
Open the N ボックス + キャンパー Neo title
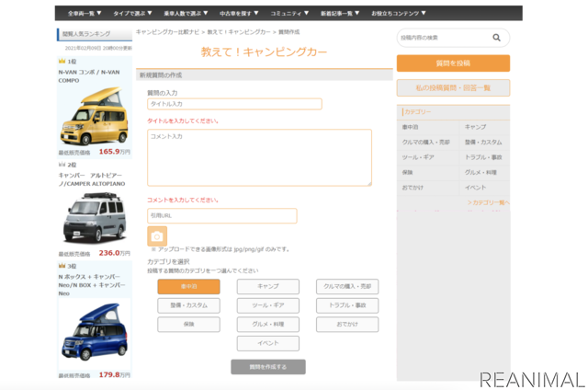coord(92,285)
